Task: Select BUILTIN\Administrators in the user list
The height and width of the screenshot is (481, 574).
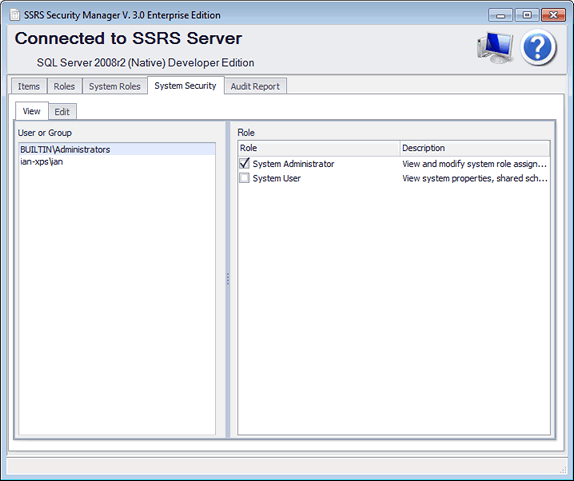Action: [117, 149]
